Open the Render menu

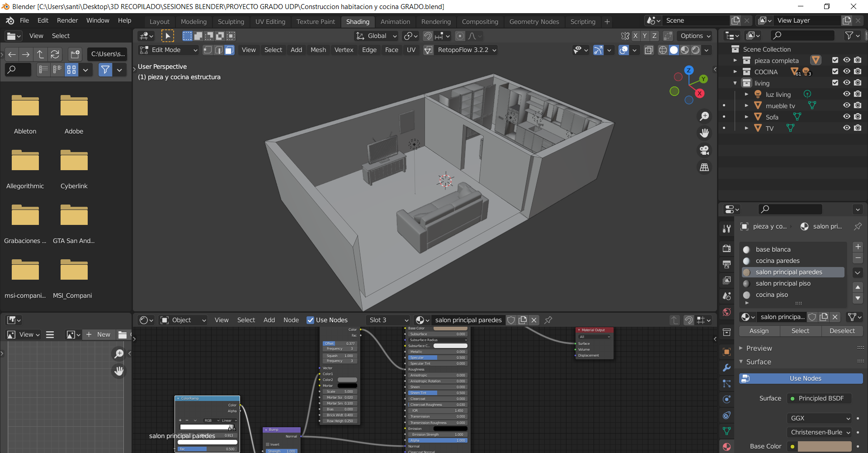click(67, 20)
